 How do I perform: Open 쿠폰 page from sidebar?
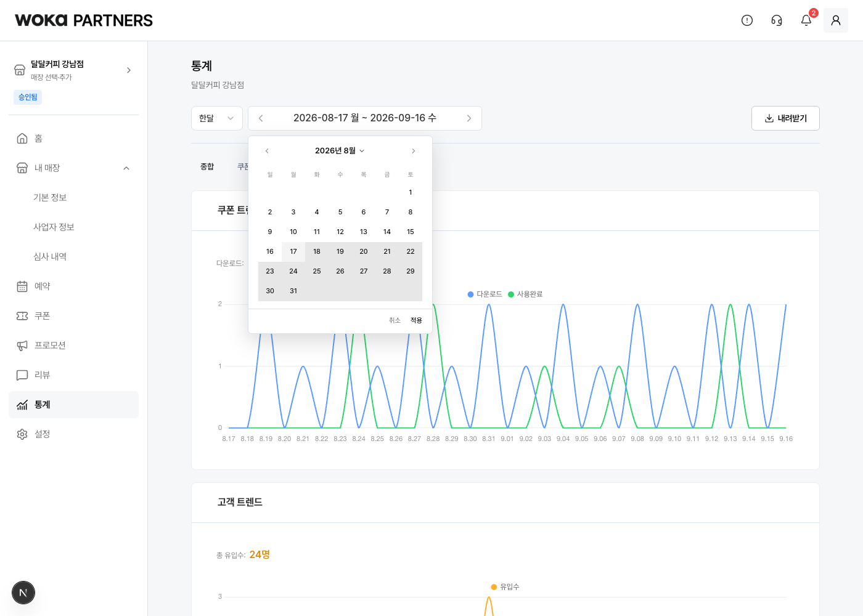pyautogui.click(x=74, y=316)
